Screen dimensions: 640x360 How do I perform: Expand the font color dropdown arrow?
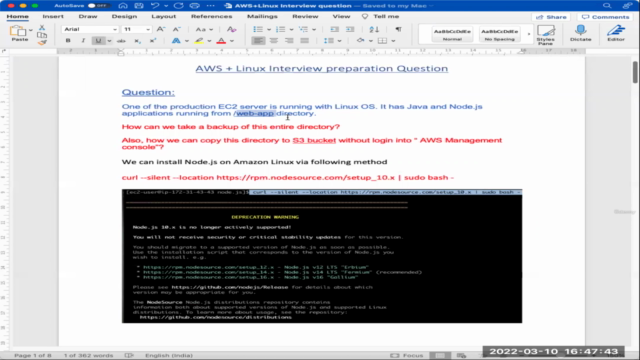(232, 41)
